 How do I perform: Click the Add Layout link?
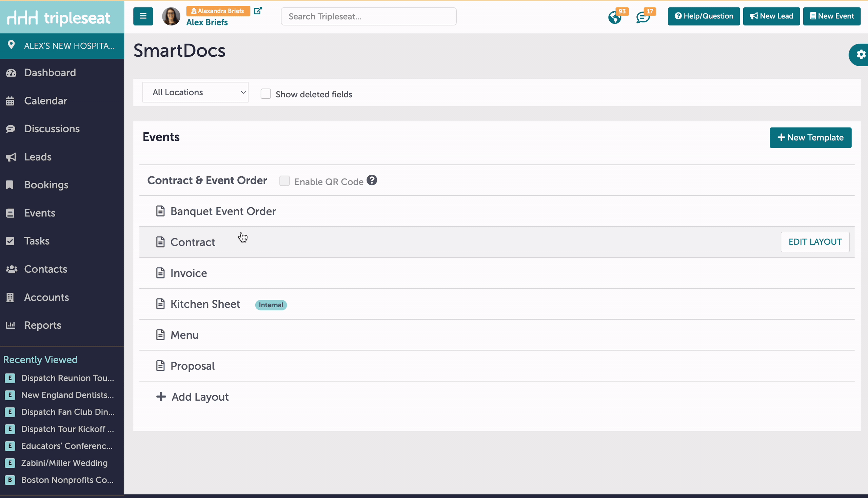point(200,397)
